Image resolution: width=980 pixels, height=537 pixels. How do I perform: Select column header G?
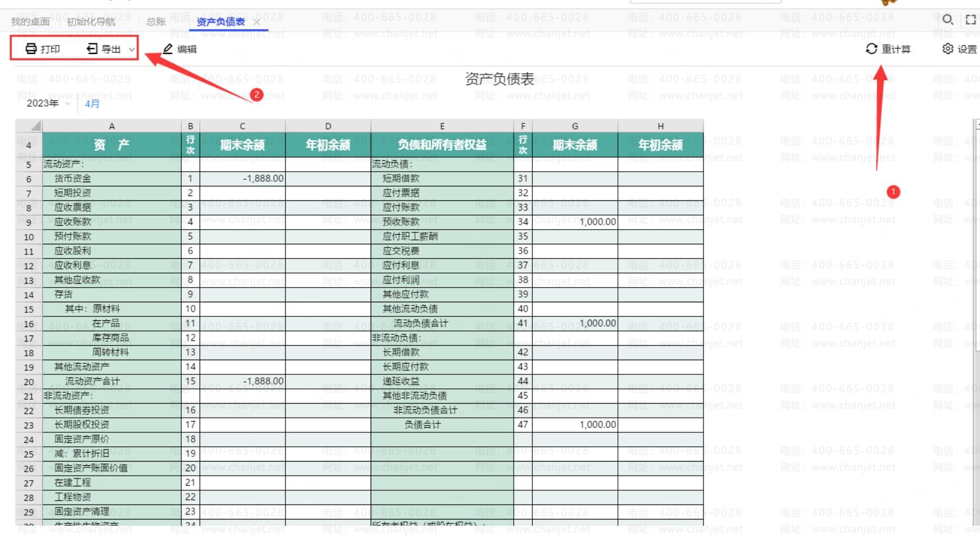(574, 126)
